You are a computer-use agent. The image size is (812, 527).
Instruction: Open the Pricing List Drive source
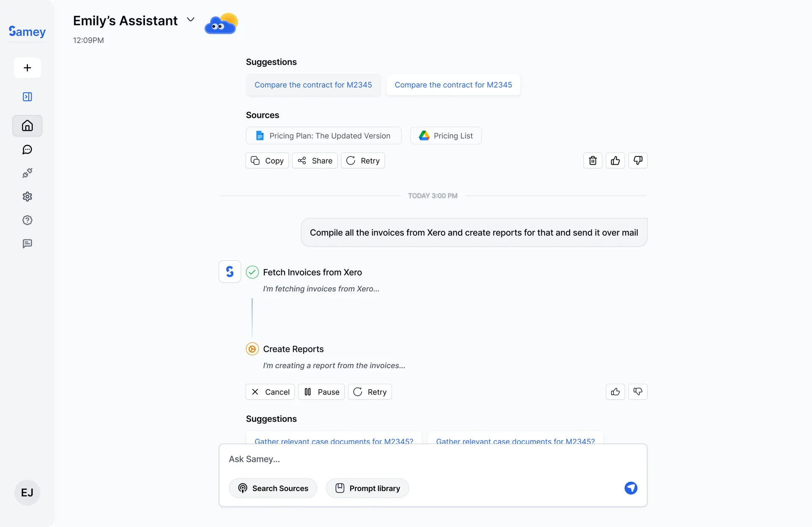click(x=446, y=136)
